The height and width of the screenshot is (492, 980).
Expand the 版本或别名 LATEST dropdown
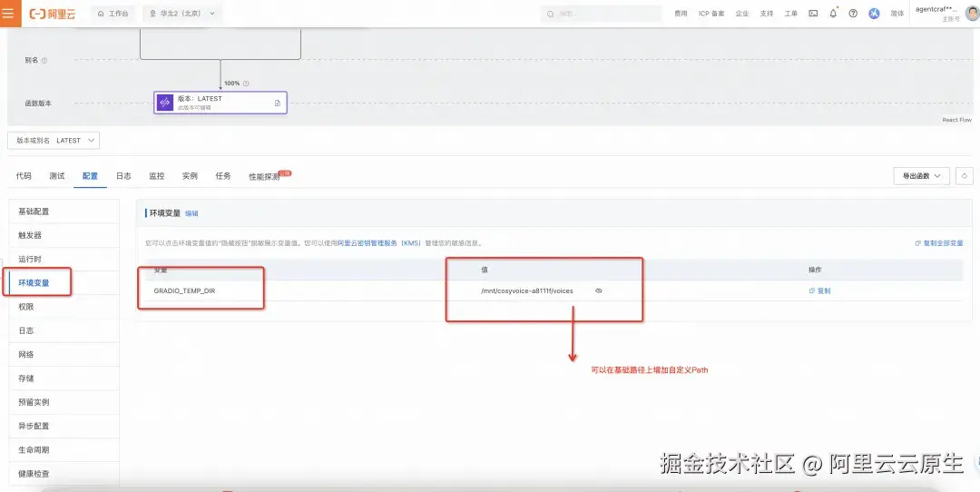click(54, 141)
